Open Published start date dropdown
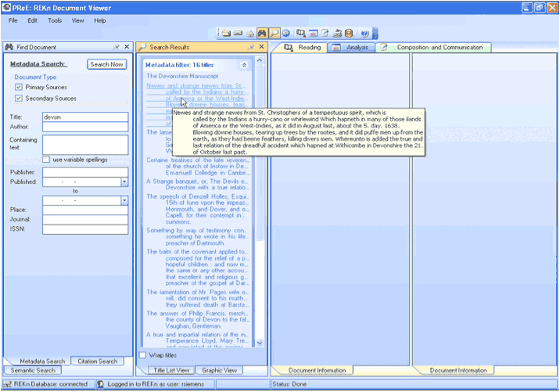The height and width of the screenshot is (392, 560). 124,182
